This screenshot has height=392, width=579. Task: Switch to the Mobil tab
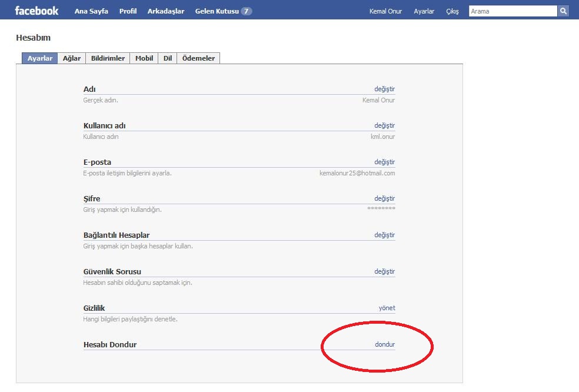coord(144,58)
